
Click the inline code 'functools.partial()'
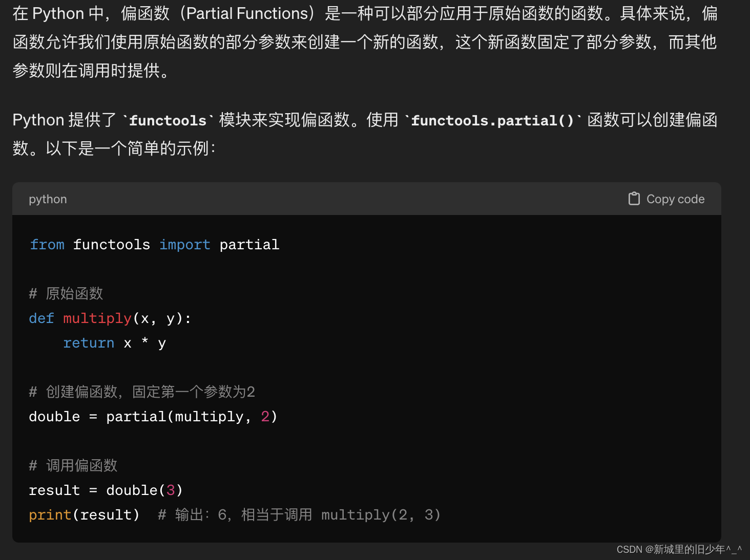click(x=493, y=120)
